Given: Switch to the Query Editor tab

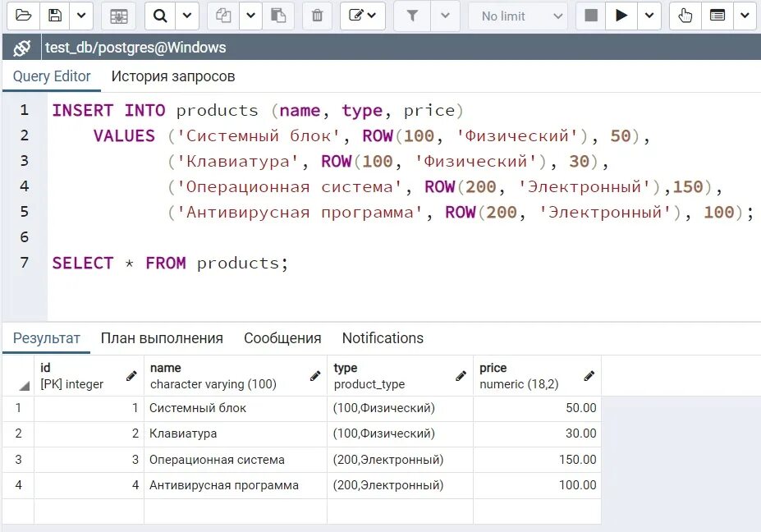Looking at the screenshot, I should 52,76.
